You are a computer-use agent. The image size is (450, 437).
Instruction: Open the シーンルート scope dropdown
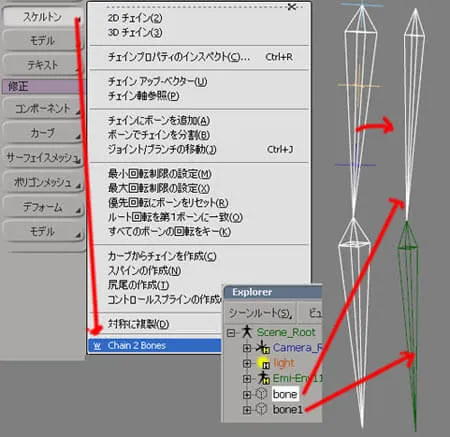260,313
